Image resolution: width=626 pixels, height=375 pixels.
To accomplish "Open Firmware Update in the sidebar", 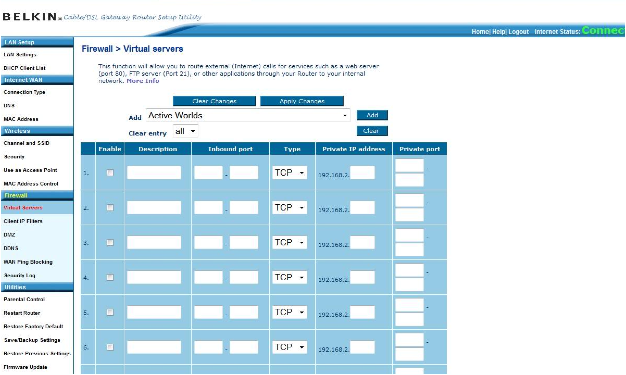I will (x=25, y=367).
